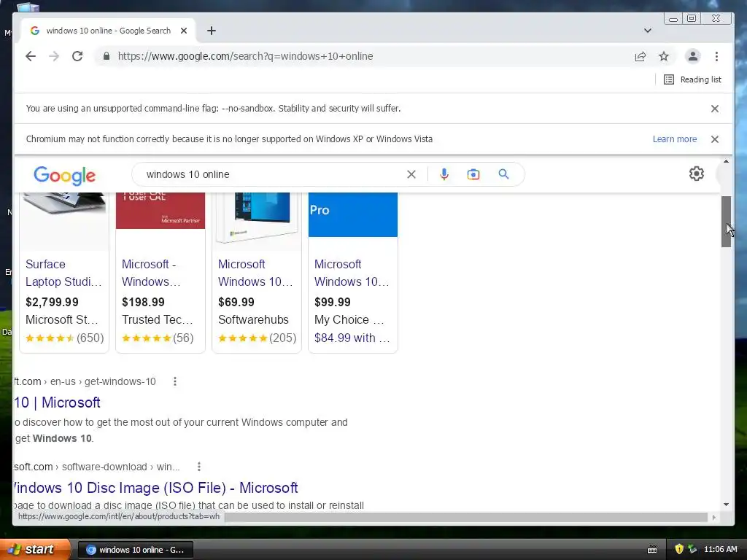Open Microsoft - Windows product link priced $198.99
747x560 pixels.
pos(151,273)
